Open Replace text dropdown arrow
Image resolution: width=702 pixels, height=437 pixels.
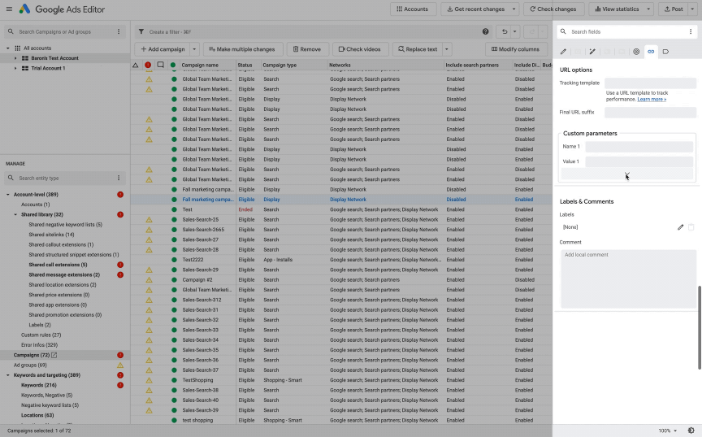point(446,49)
